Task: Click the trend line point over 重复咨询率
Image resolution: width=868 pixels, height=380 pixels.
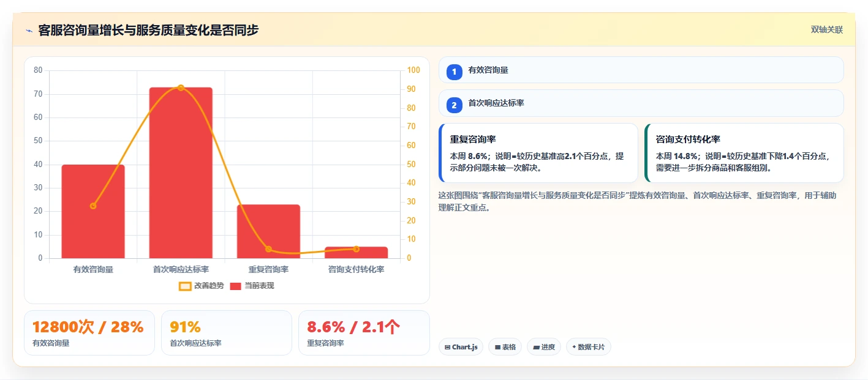Action: pyautogui.click(x=268, y=249)
